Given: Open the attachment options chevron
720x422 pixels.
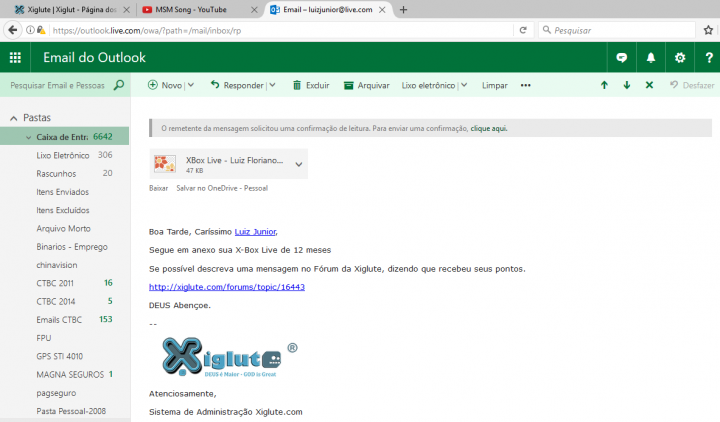Looking at the screenshot, I should [299, 164].
